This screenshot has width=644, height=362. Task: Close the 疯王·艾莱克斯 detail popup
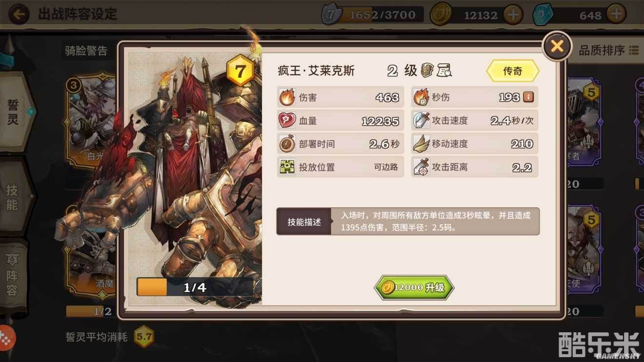tap(557, 46)
